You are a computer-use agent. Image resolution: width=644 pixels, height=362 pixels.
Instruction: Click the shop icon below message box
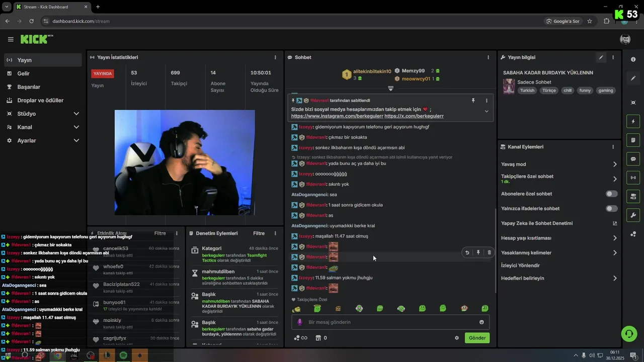coord(318,338)
